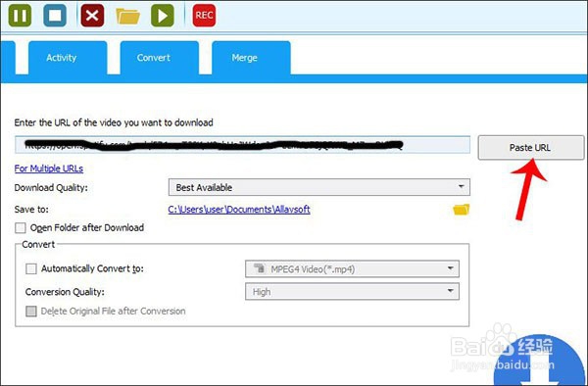Image resolution: width=588 pixels, height=386 pixels.
Task: Click the green Play toolbar icon
Action: tap(163, 16)
